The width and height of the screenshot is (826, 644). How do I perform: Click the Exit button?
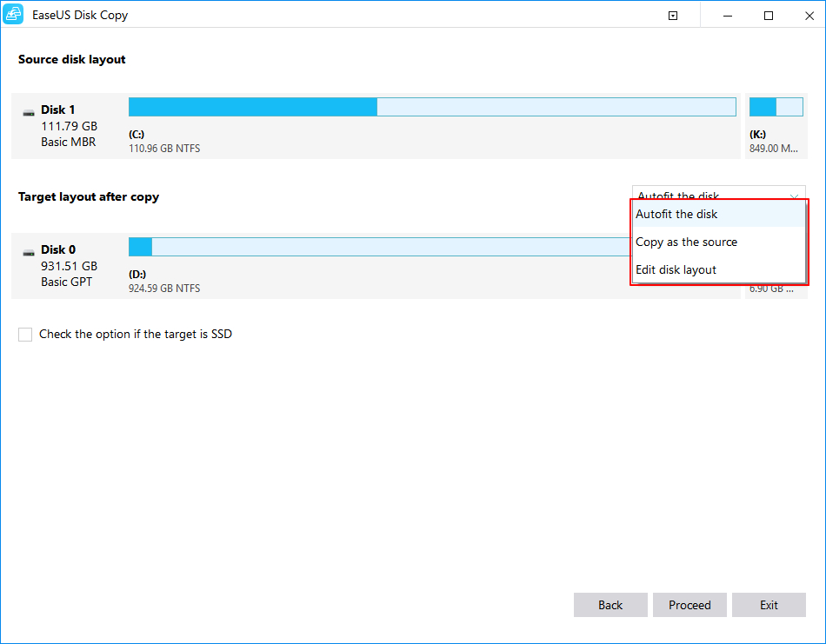click(769, 605)
